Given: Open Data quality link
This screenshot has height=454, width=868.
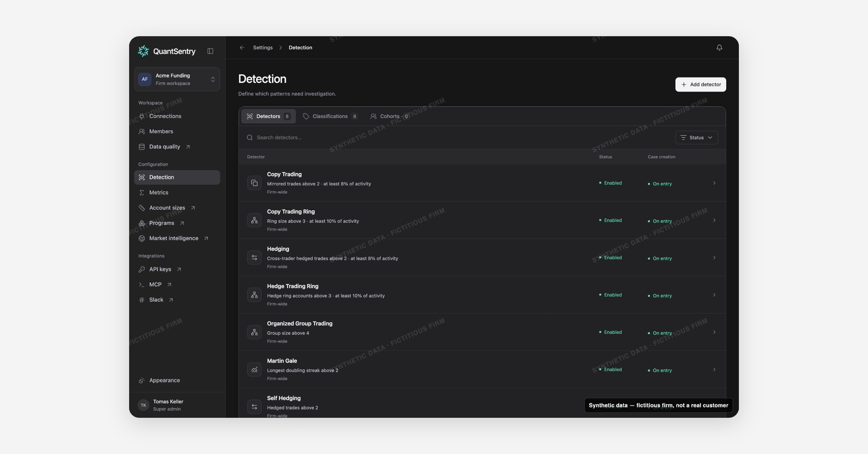Looking at the screenshot, I should pyautogui.click(x=177, y=147).
